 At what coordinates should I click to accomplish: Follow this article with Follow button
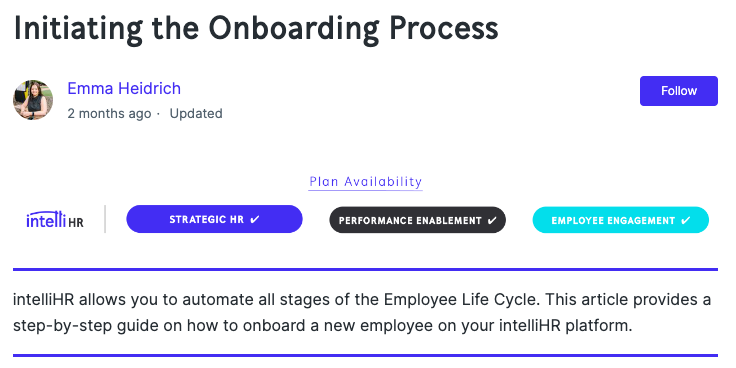click(679, 91)
